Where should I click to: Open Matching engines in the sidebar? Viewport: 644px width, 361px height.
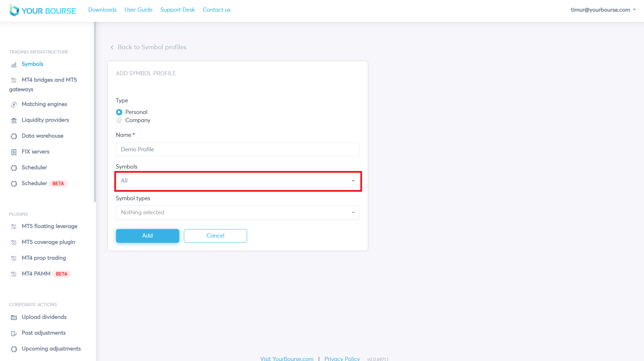[44, 104]
